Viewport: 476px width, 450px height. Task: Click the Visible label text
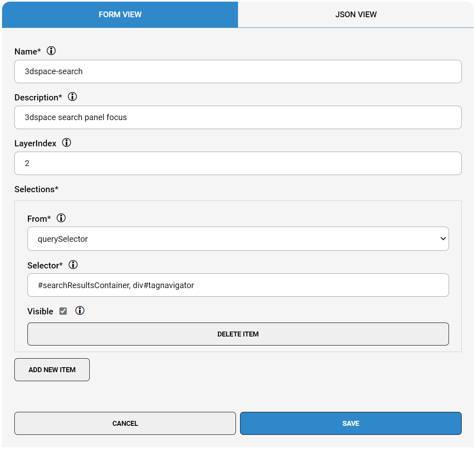pyautogui.click(x=40, y=311)
